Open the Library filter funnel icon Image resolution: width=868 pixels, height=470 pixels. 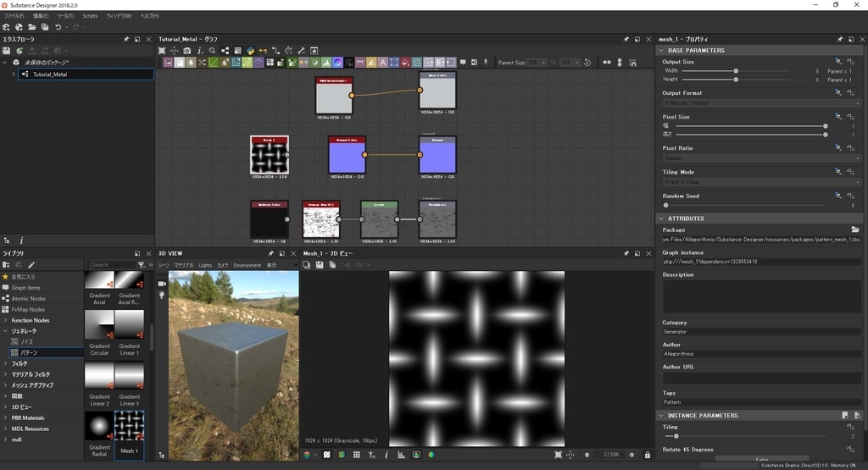coord(142,265)
